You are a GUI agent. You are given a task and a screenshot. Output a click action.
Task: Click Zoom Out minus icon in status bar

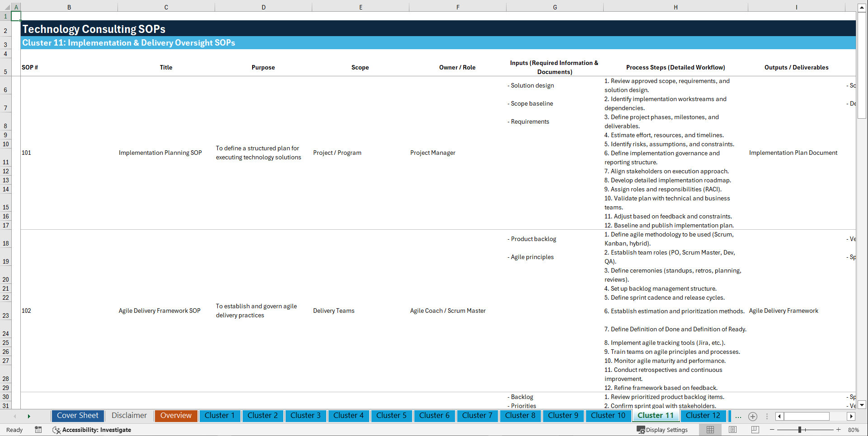pos(772,430)
